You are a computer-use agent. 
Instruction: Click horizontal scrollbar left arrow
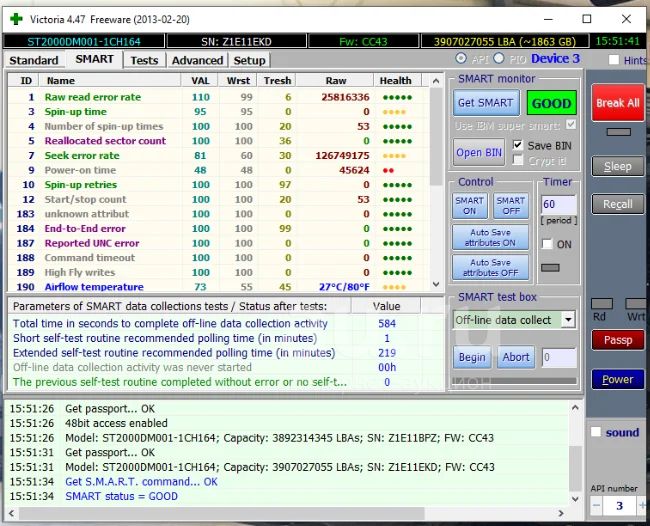pos(11,513)
